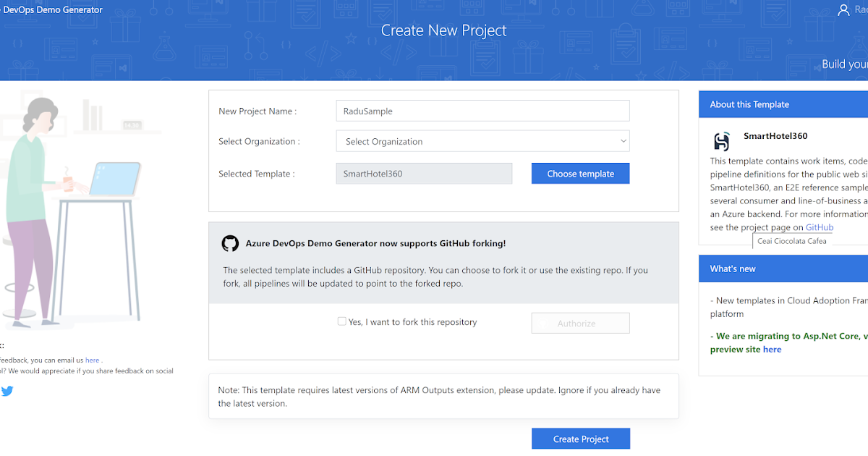The image size is (868, 456).
Task: Click the 'What's new' panel header
Action: tap(735, 269)
